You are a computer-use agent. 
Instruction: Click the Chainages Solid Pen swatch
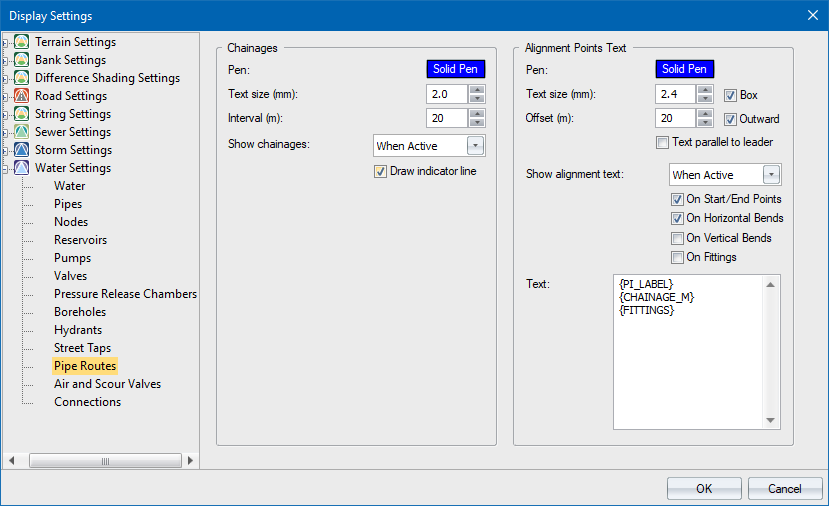point(456,69)
